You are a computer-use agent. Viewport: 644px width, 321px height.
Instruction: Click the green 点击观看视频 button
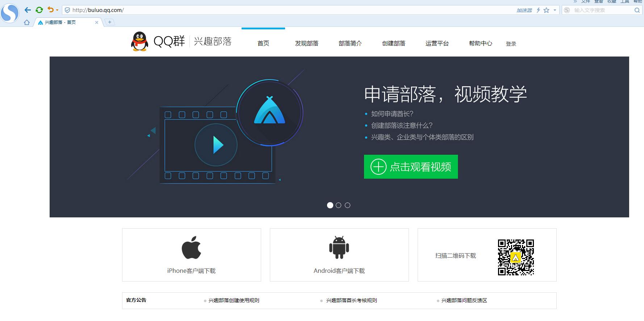pyautogui.click(x=411, y=167)
